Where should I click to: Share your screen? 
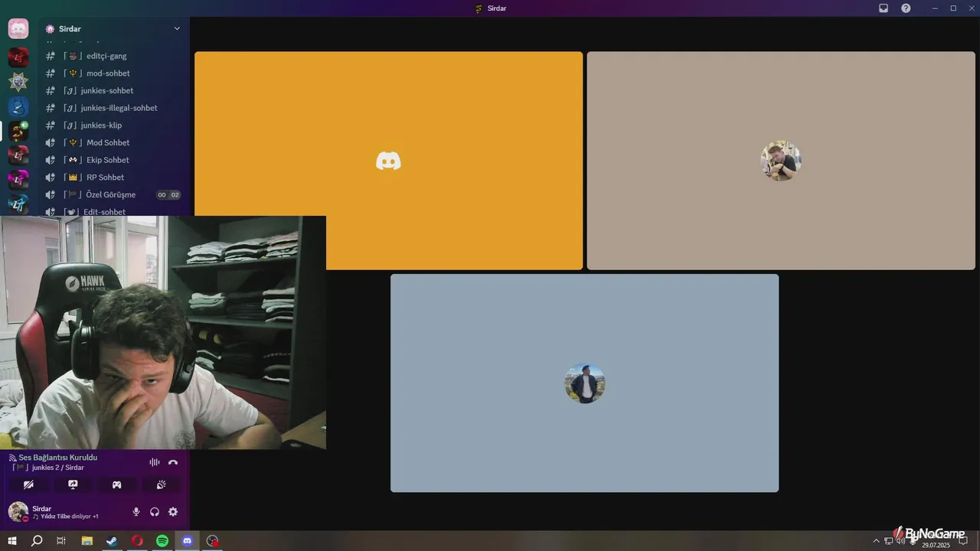[x=73, y=484]
